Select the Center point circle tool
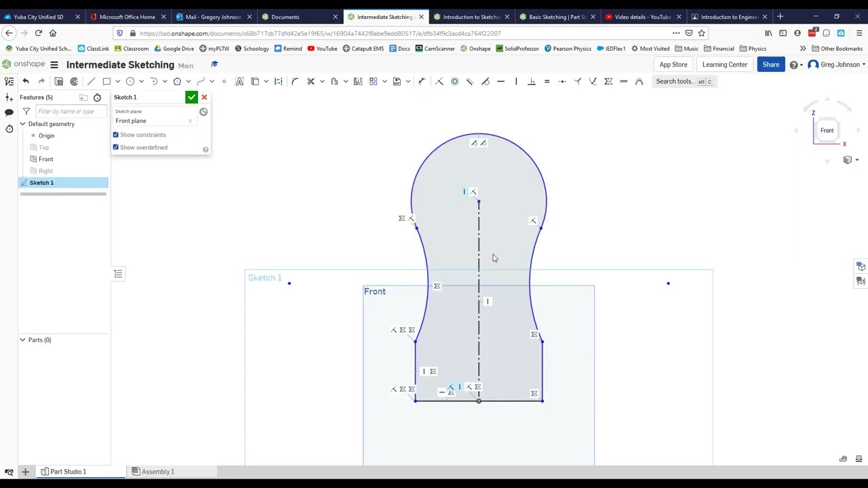Viewport: 868px width, 488px height. click(130, 81)
